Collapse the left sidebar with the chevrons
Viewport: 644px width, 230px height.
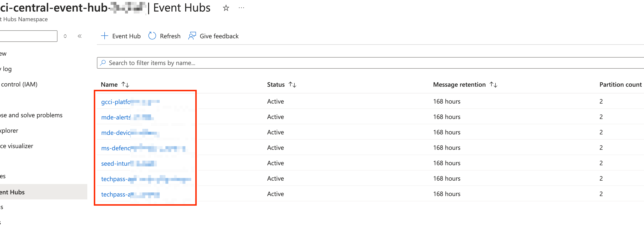click(x=80, y=36)
